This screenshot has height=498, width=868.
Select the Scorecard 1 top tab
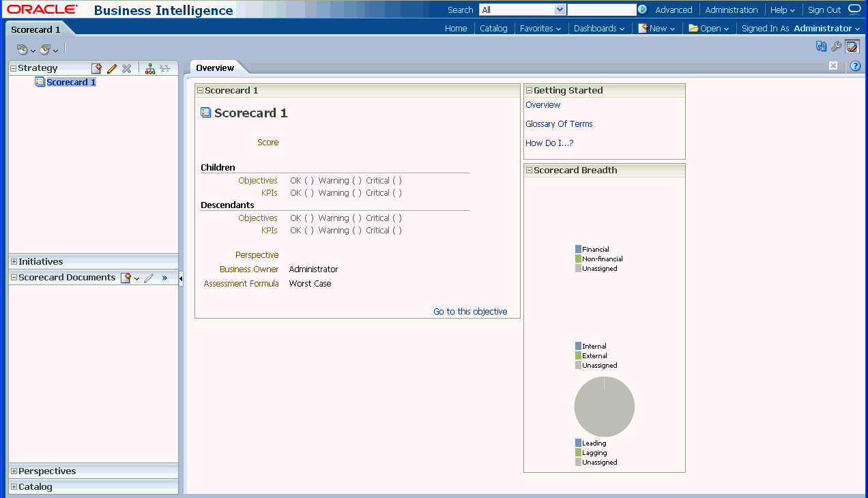[35, 29]
